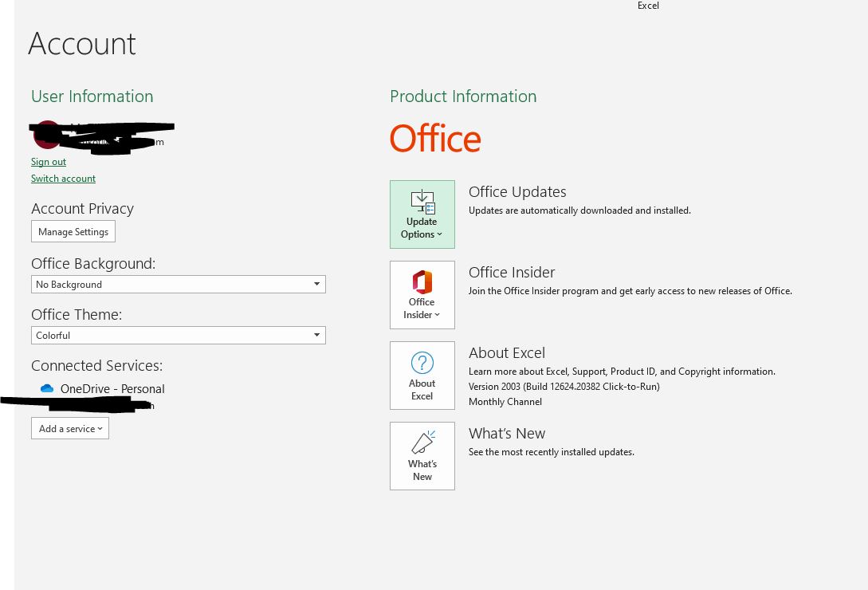The height and width of the screenshot is (590, 868).
Task: Click the Connected Services label
Action: pos(97,366)
